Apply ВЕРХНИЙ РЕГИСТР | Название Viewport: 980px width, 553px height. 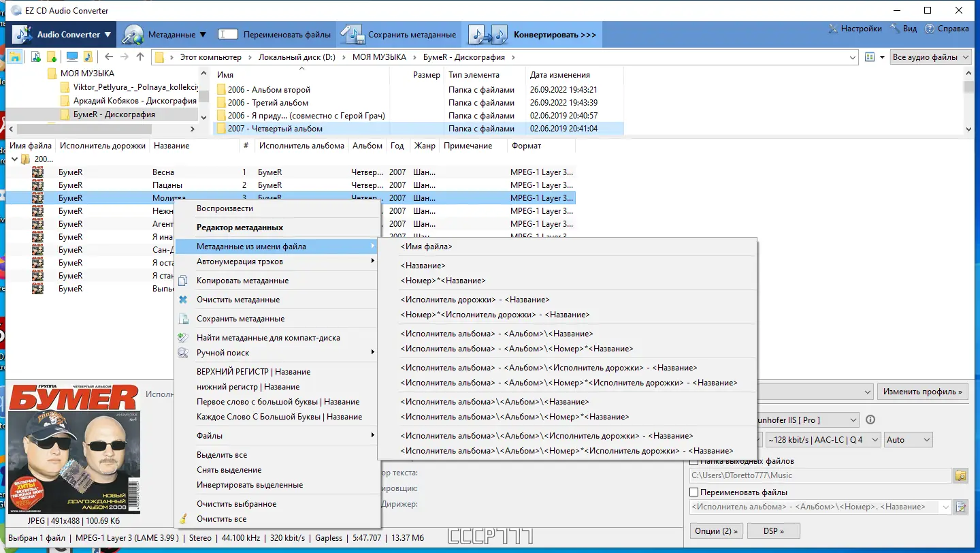coord(276,372)
